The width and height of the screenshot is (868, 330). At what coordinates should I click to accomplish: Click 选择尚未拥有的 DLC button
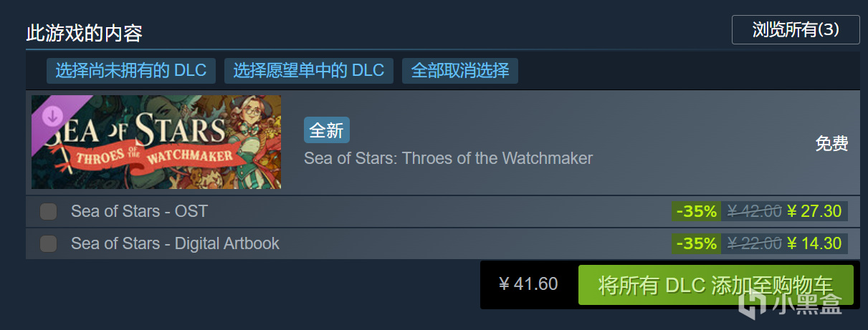(x=131, y=71)
